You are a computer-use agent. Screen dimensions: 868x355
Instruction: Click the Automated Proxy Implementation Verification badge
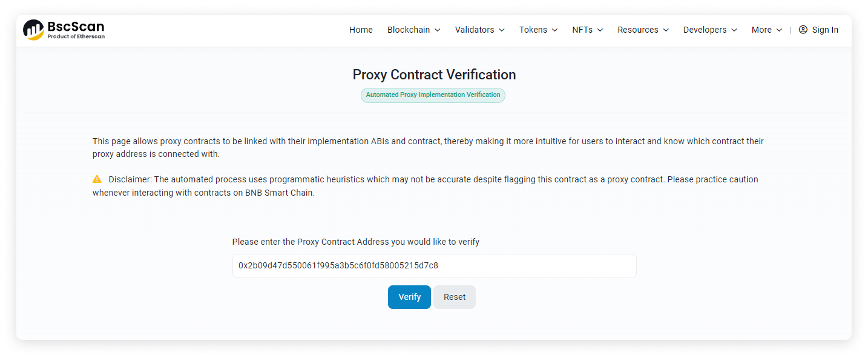tap(433, 95)
